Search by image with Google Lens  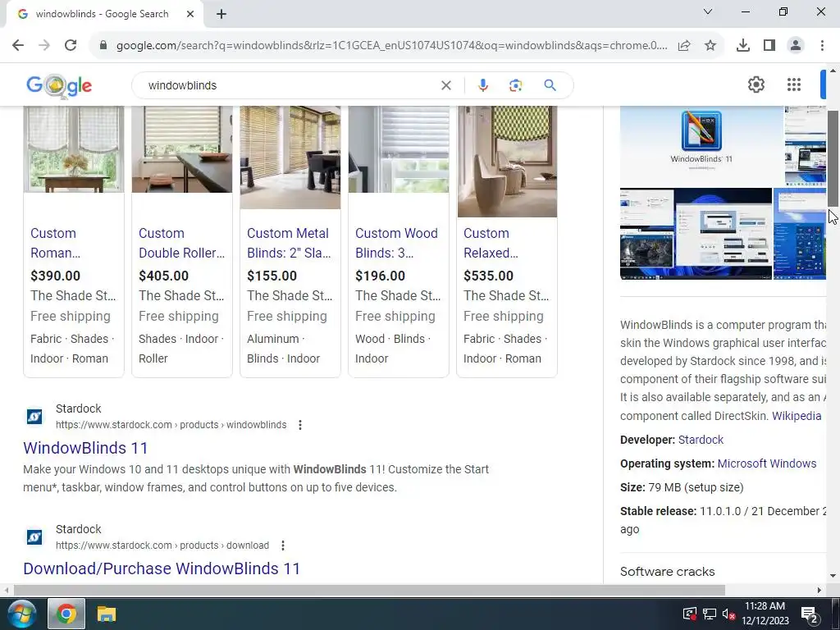coord(515,85)
